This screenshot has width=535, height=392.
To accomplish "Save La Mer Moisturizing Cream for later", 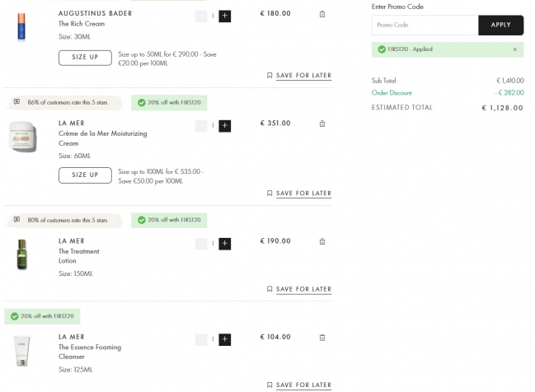I will click(299, 194).
